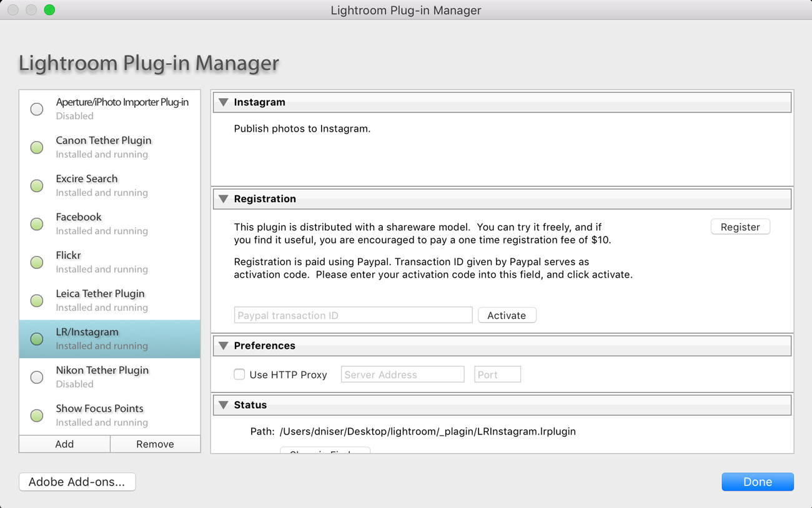Click the Instagram section header title

pos(259,102)
